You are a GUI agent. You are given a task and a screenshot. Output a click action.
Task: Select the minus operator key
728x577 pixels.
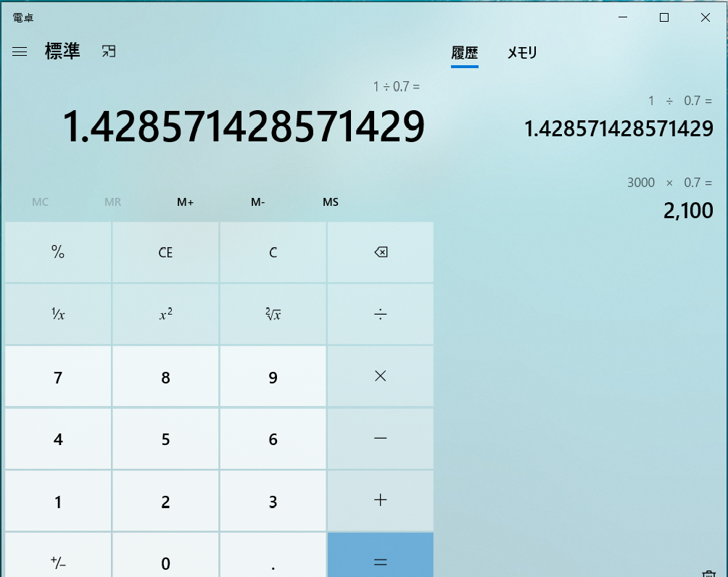pyautogui.click(x=381, y=439)
